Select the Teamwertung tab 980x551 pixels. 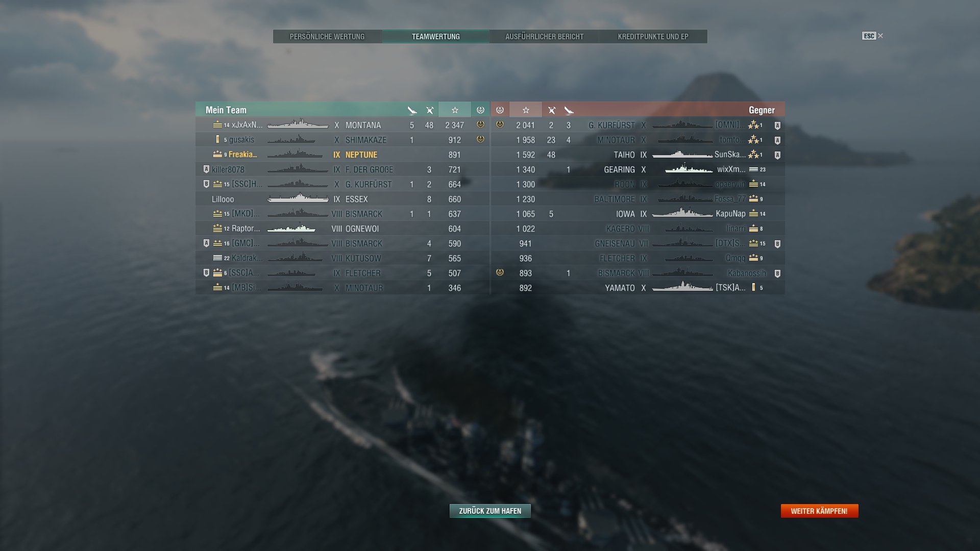(436, 37)
